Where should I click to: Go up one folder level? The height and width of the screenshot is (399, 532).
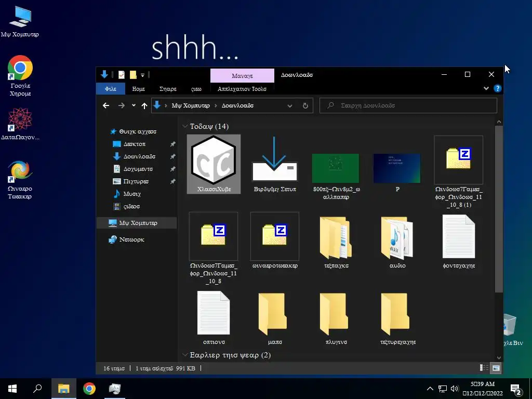pos(144,106)
